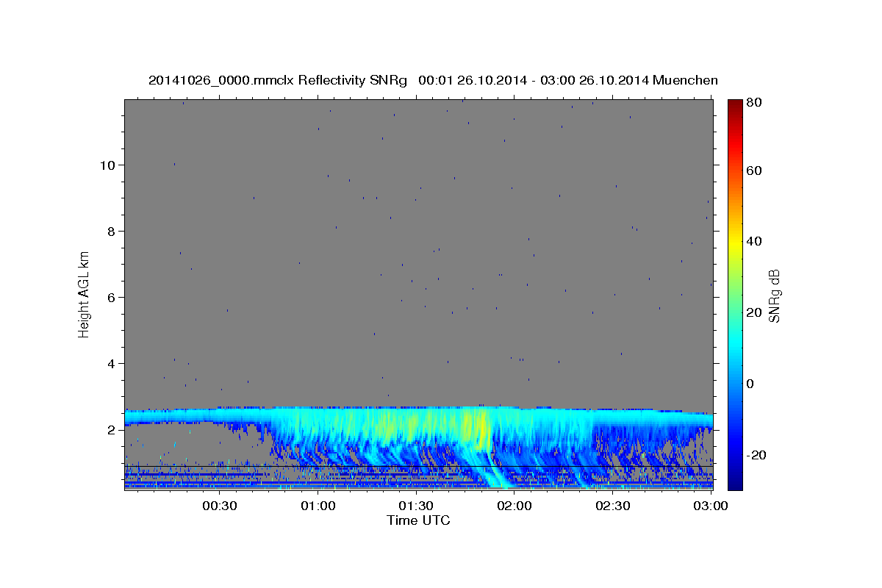This screenshot has height=588, width=882.
Task: Click the 02:30 time tick label
Action: [x=613, y=506]
